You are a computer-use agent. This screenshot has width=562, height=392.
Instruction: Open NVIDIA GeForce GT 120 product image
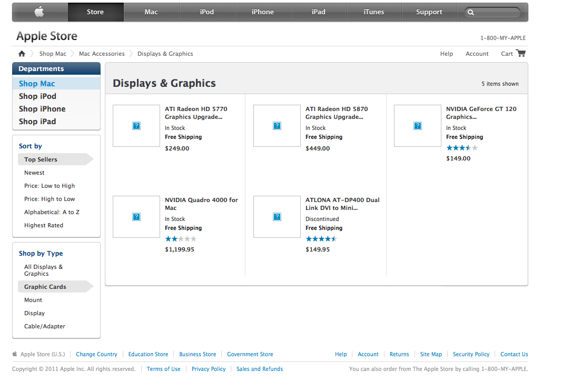point(418,126)
